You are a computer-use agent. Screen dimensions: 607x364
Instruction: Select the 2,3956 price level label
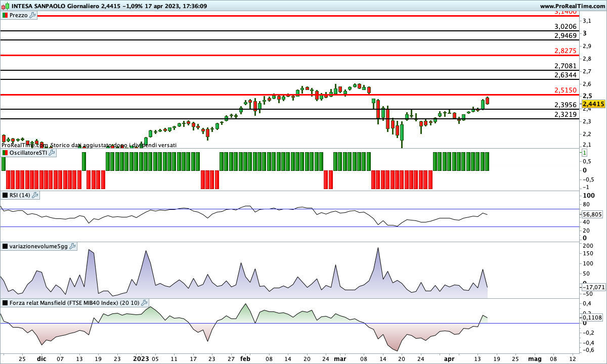pyautogui.click(x=566, y=105)
